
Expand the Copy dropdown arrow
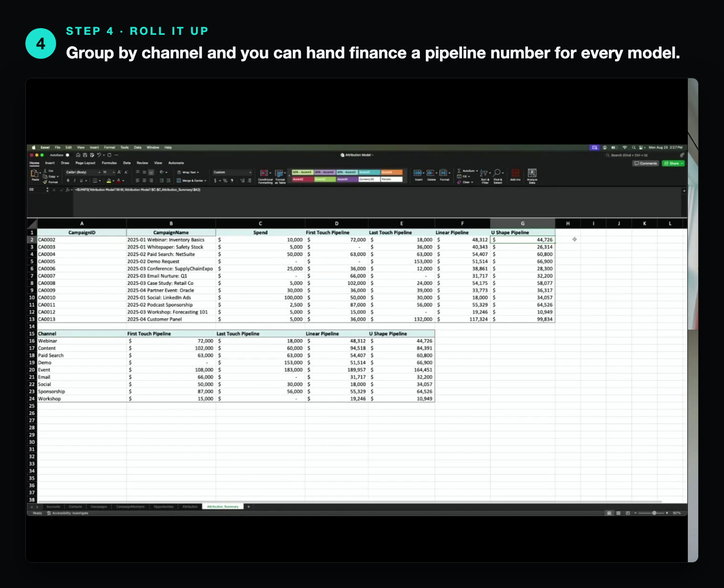click(58, 176)
